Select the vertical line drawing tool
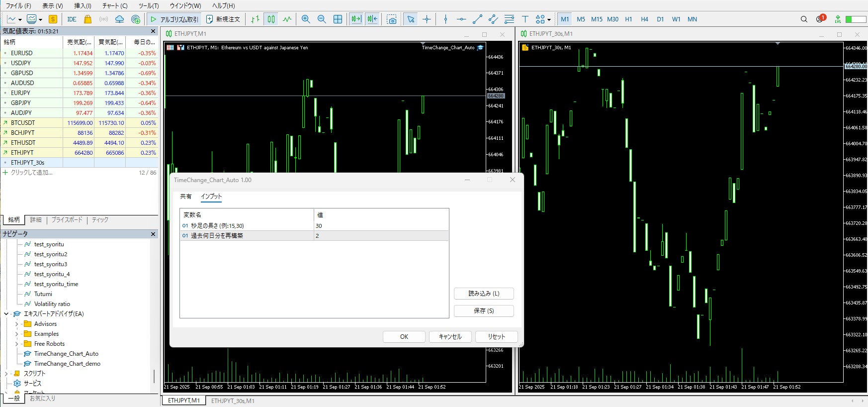868x407 pixels. click(445, 19)
